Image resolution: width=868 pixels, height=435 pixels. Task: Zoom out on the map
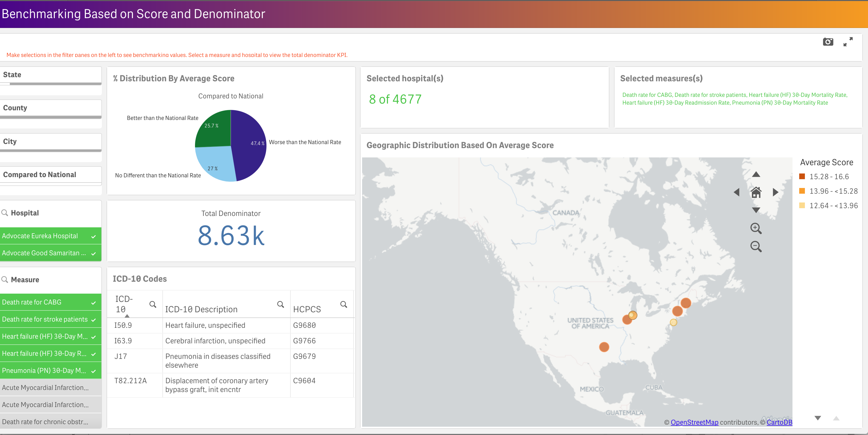click(756, 247)
